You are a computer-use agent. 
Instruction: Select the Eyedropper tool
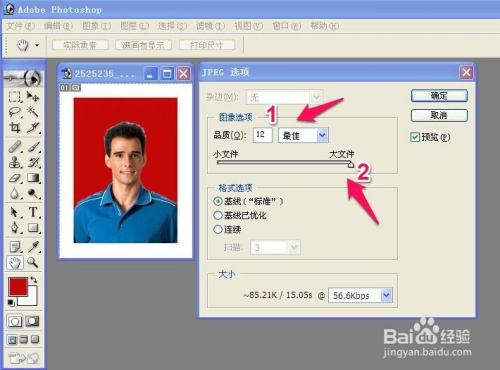[x=33, y=247]
